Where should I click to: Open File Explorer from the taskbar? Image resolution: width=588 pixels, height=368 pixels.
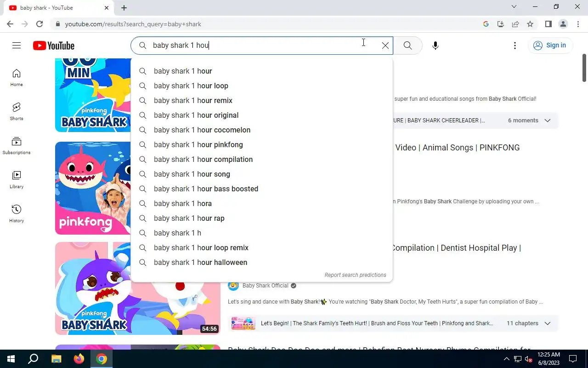pyautogui.click(x=56, y=359)
